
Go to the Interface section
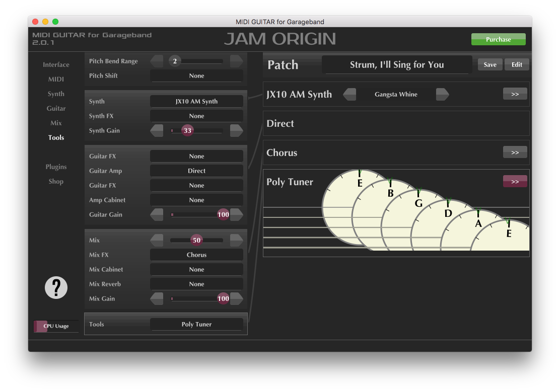pos(56,64)
